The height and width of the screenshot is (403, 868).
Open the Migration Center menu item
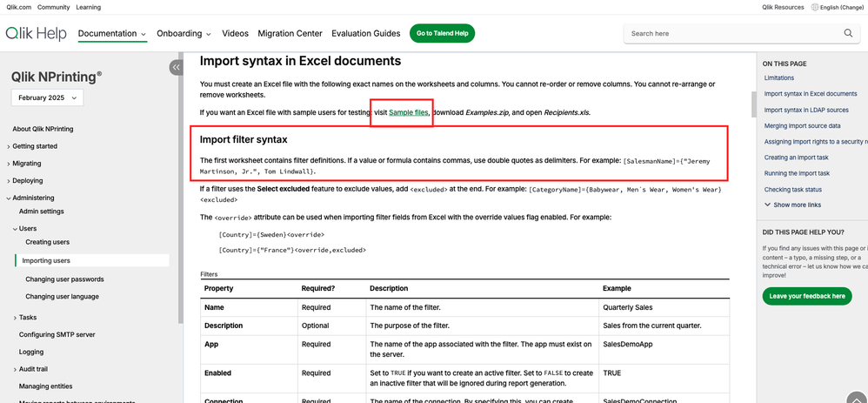290,33
